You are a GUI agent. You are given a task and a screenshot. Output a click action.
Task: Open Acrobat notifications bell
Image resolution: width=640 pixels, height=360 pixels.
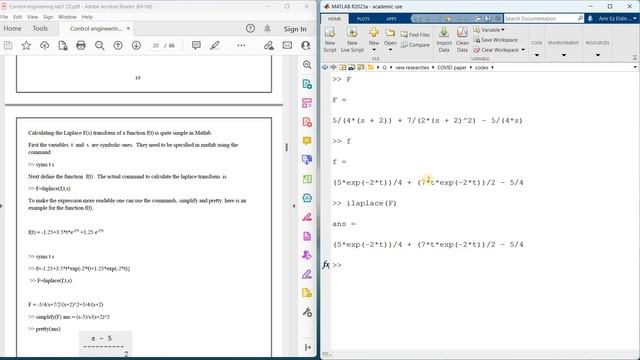pyautogui.click(x=267, y=29)
